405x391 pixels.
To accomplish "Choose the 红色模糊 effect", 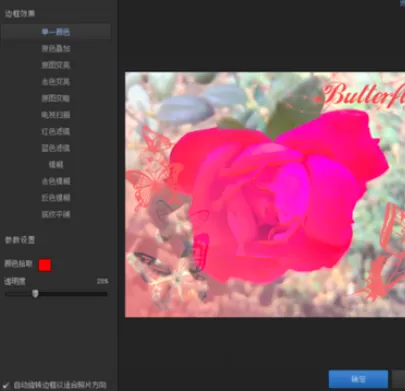I will tap(56, 198).
